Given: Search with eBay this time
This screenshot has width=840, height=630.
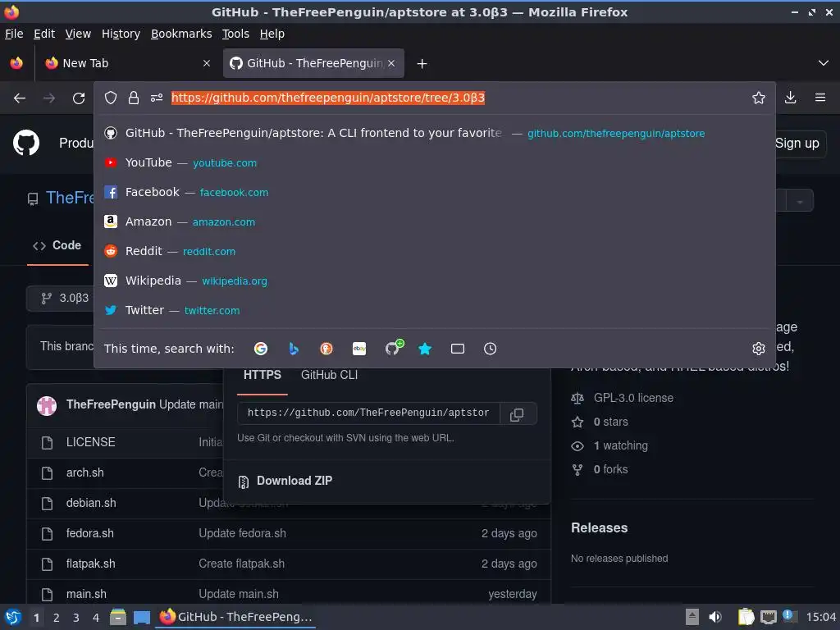Looking at the screenshot, I should (359, 349).
